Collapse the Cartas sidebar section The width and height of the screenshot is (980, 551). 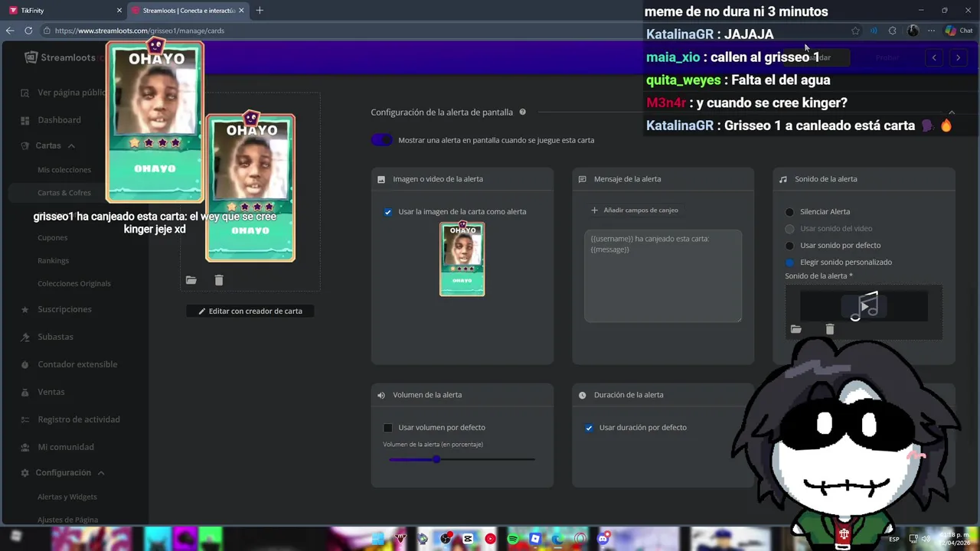[71, 145]
